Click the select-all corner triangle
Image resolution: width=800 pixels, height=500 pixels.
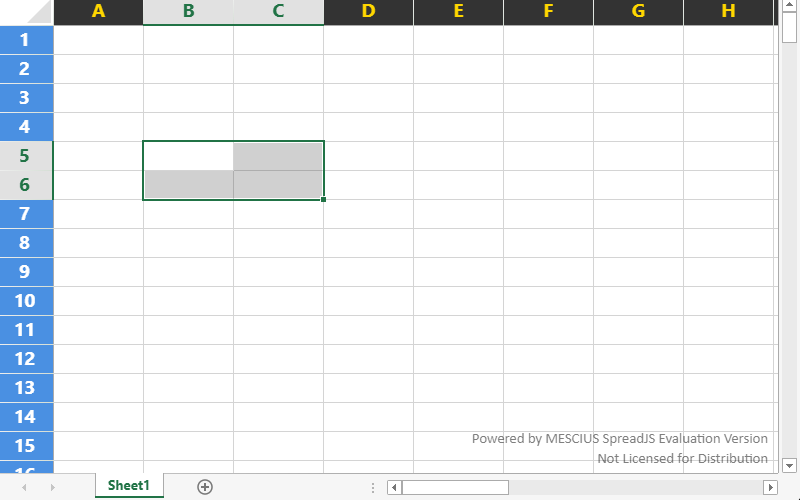pos(27,13)
